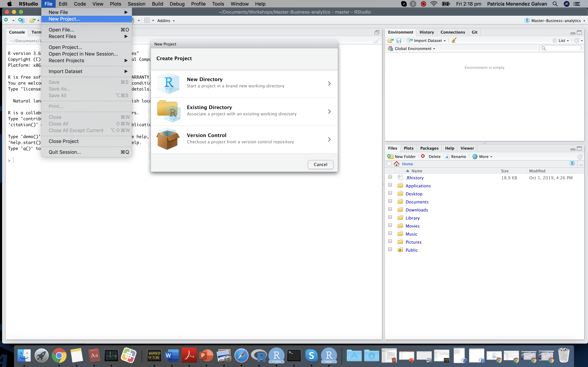Open the Downloads folder link
Screen dimensions: 588x367
(416, 210)
